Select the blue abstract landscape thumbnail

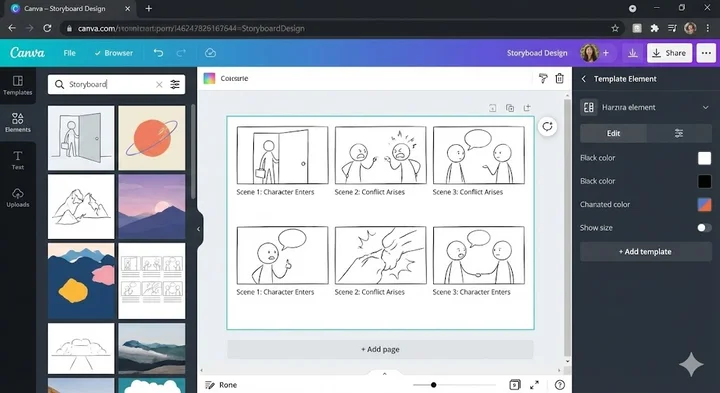click(81, 281)
